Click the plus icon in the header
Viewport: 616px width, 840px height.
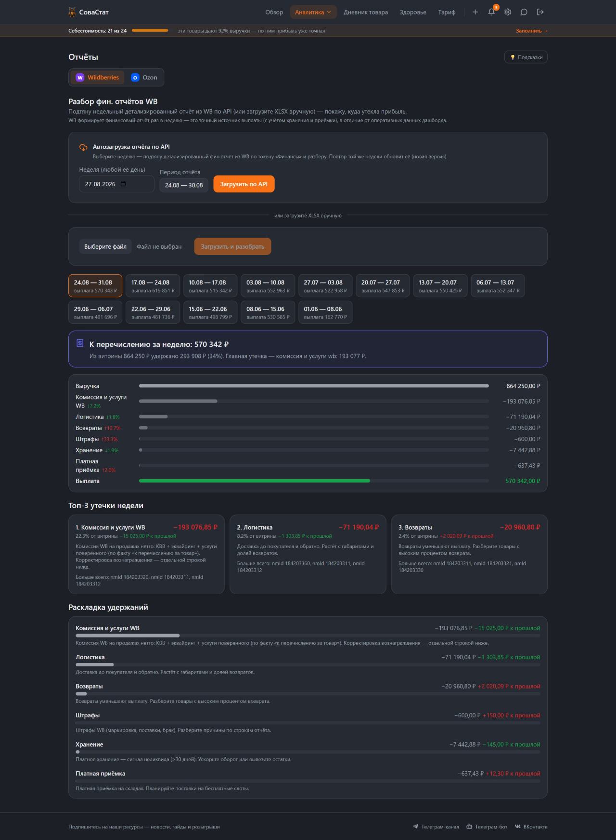pos(475,12)
